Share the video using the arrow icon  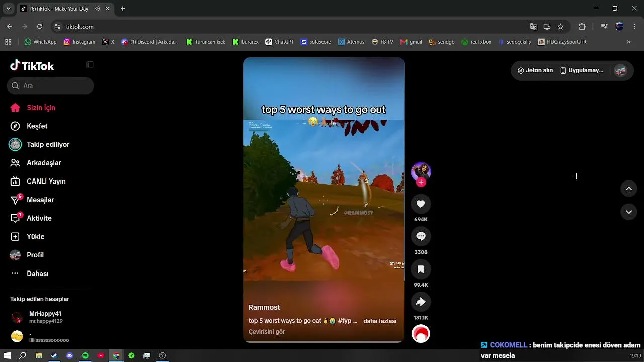(x=421, y=302)
